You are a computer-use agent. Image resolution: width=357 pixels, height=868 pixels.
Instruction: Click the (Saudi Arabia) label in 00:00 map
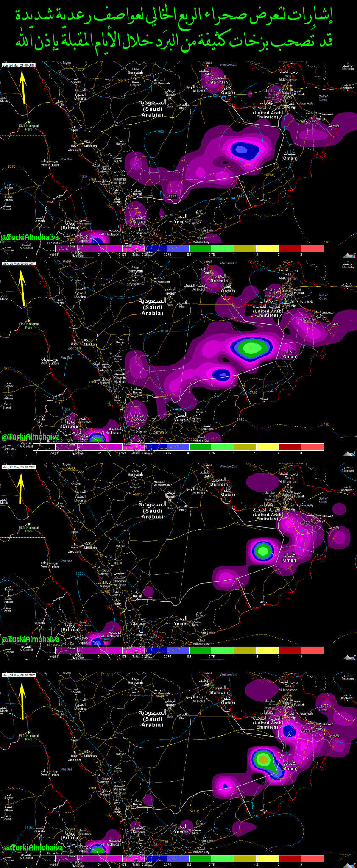pos(152,310)
